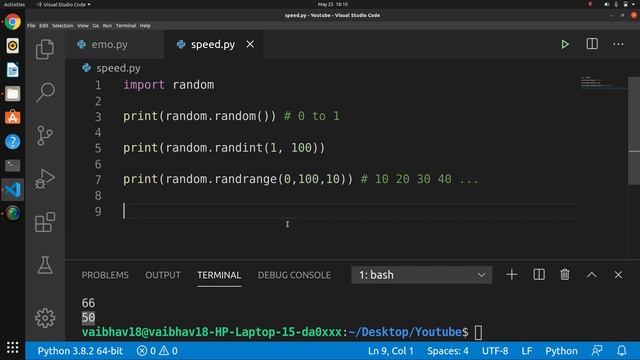Open Ubuntu Software from the dock
Viewport: 640px width, 360px height.
click(x=13, y=118)
